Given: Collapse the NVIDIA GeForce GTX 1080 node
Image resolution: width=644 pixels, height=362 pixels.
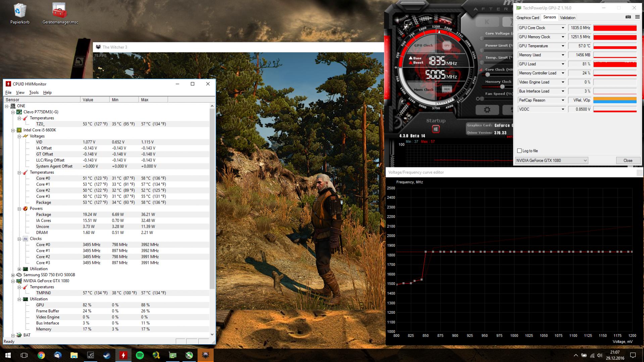Looking at the screenshot, I should (x=13, y=281).
